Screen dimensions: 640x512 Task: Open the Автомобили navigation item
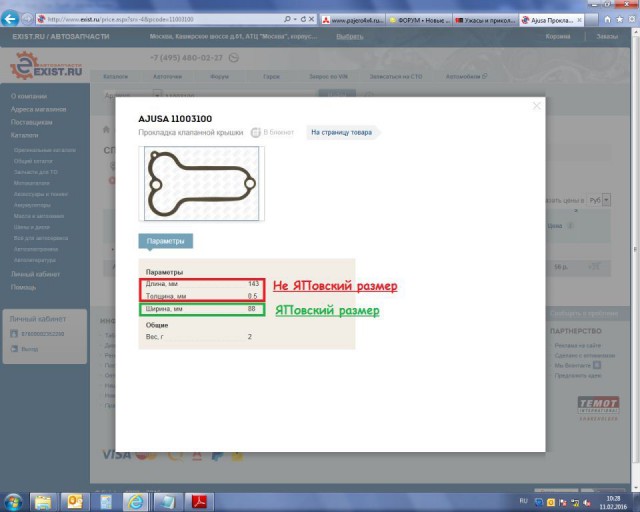pos(467,76)
